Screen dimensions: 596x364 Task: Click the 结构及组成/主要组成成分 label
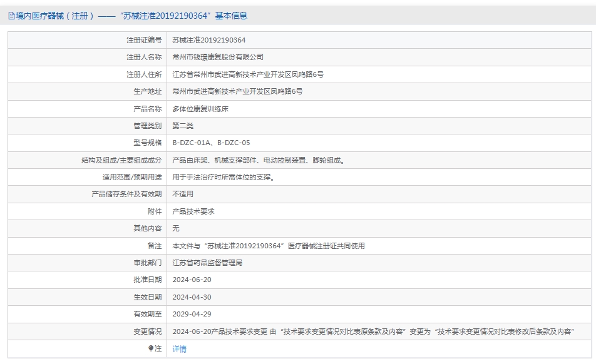coord(121,160)
